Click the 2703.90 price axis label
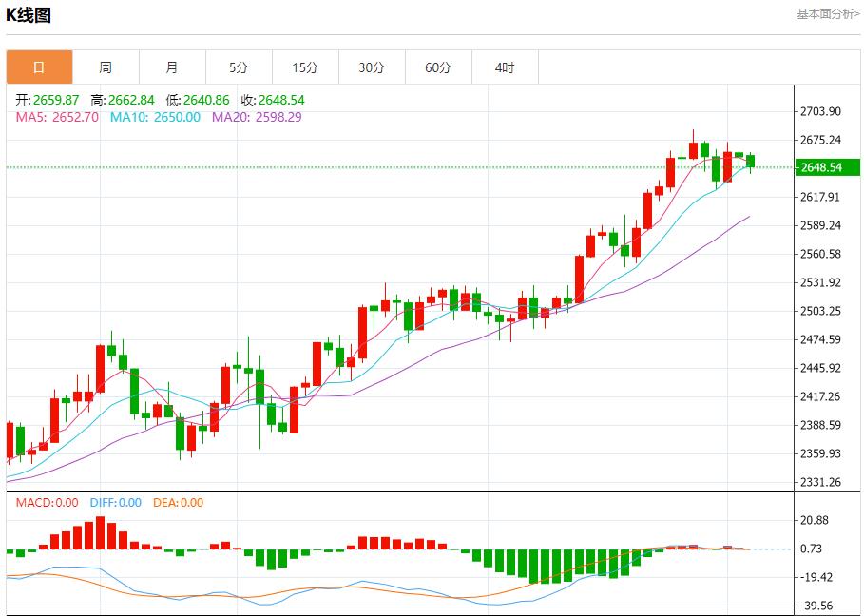This screenshot has height=616, width=864. tap(821, 112)
